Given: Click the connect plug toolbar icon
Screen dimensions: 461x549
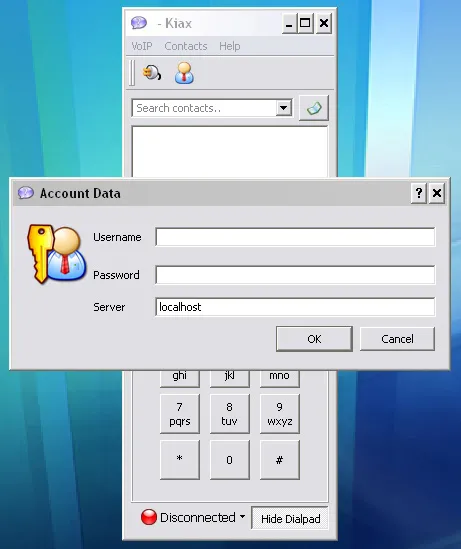Looking at the screenshot, I should point(152,73).
